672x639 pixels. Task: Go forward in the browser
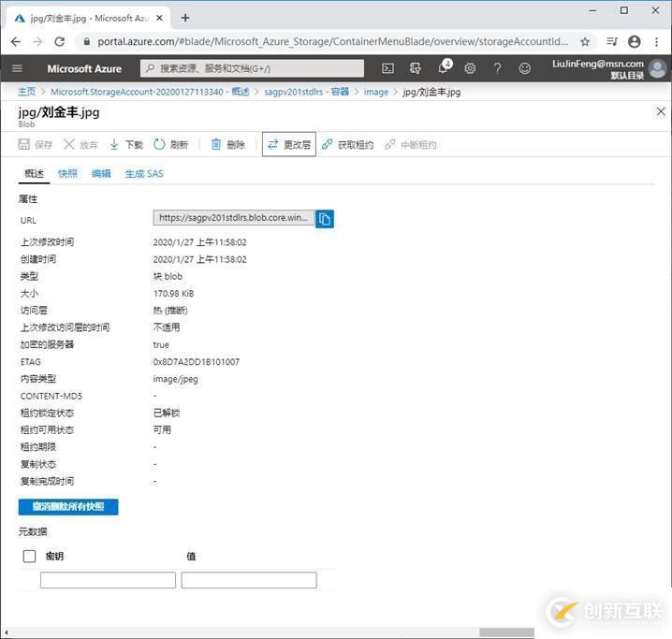37,41
